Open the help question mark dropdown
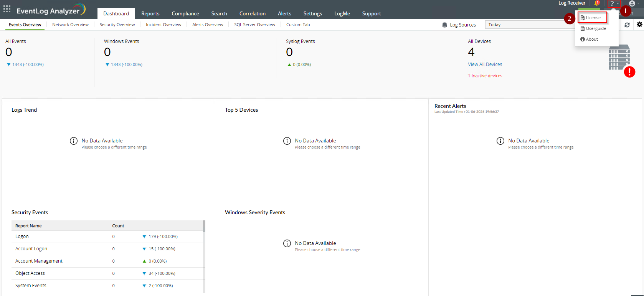The image size is (644, 296). coord(614,3)
